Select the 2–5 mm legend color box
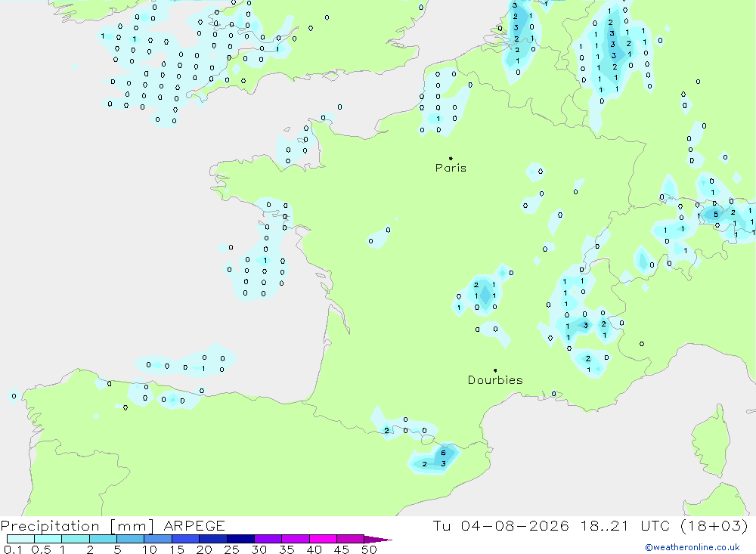The width and height of the screenshot is (756, 554). (x=103, y=539)
